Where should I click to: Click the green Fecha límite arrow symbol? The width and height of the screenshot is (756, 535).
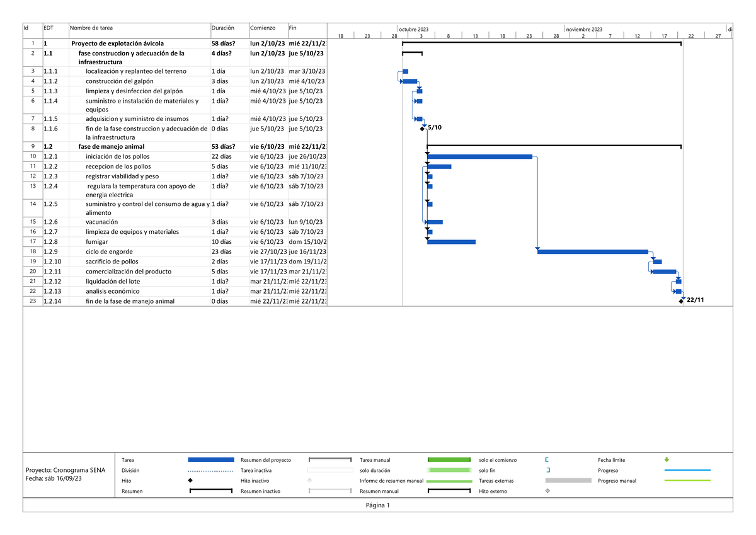(x=667, y=460)
